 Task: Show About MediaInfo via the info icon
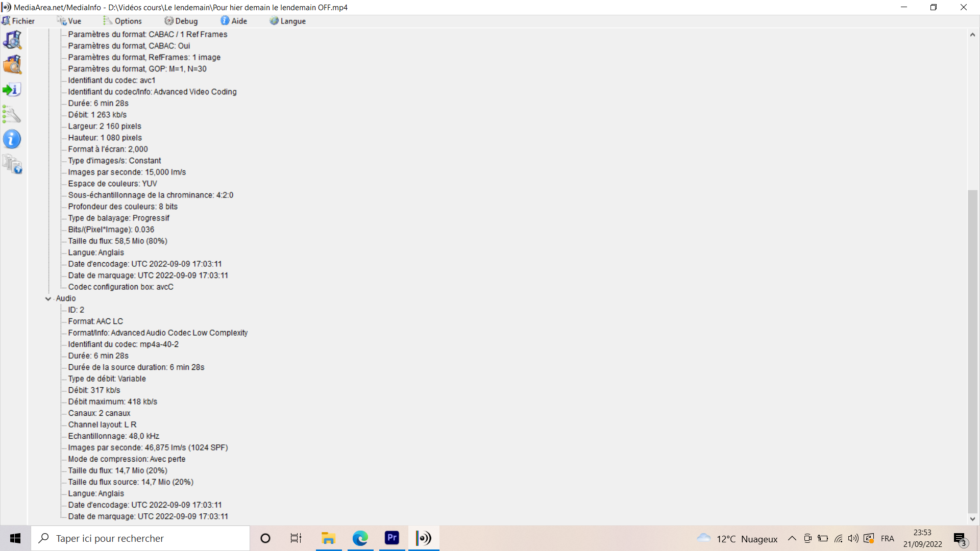click(x=12, y=139)
